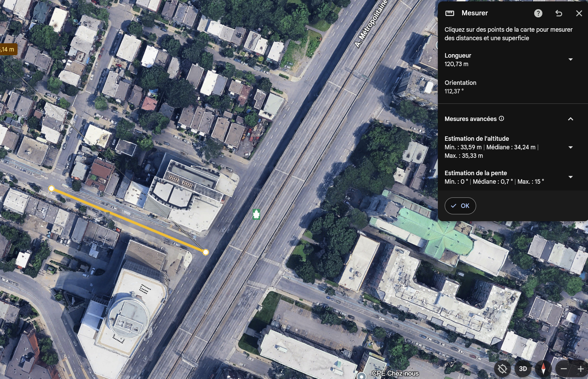Close the Mesurer panel
The image size is (588, 379).
click(579, 13)
